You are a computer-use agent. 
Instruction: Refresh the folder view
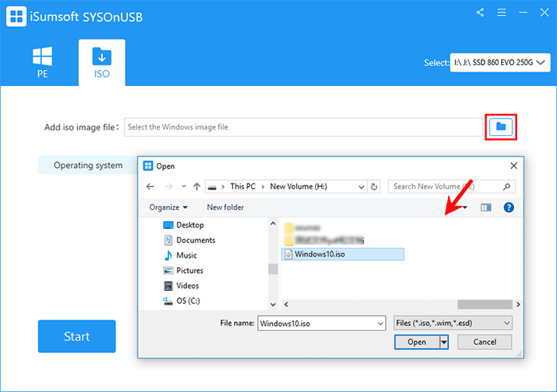tap(374, 187)
